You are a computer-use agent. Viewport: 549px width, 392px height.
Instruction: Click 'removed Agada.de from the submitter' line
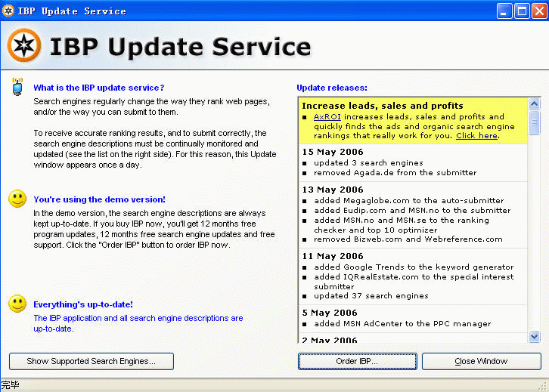click(x=395, y=173)
